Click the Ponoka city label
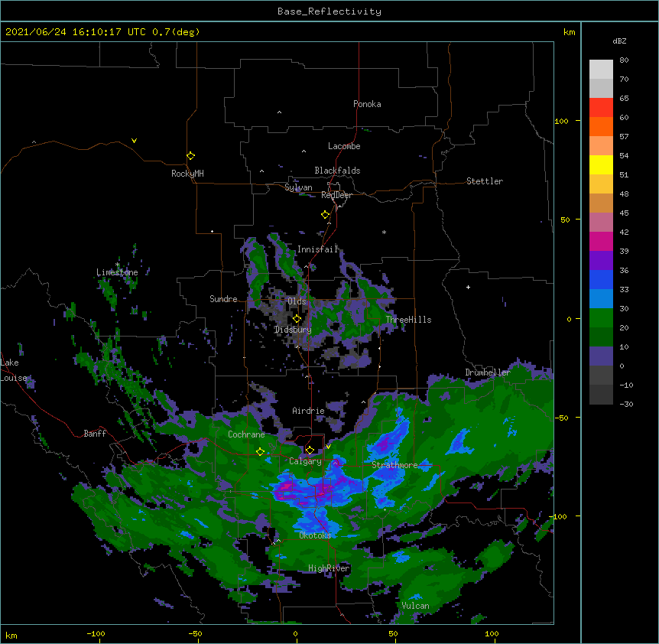This screenshot has height=644, width=659. tap(367, 104)
